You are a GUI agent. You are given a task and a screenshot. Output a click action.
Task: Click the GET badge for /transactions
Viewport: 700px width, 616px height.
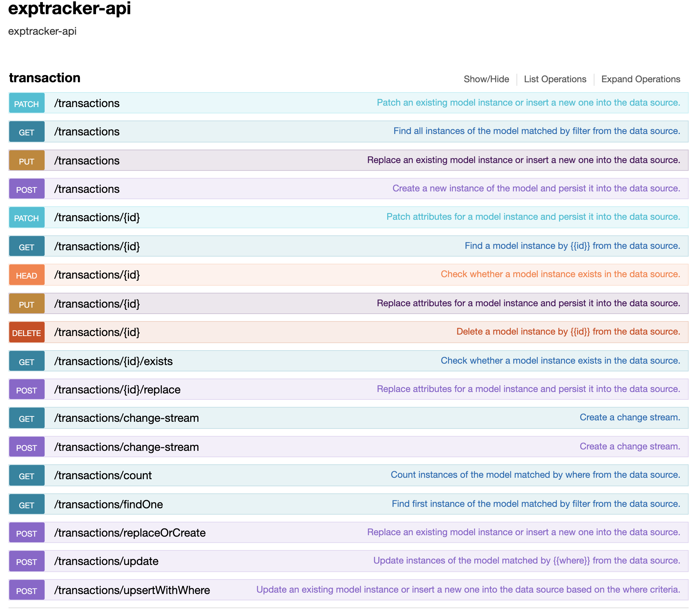(27, 132)
